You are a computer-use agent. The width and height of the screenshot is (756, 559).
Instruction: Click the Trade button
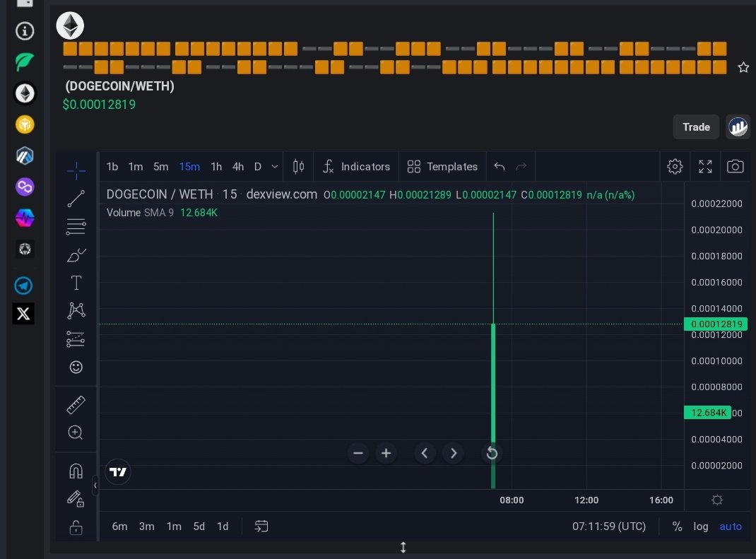coord(695,126)
